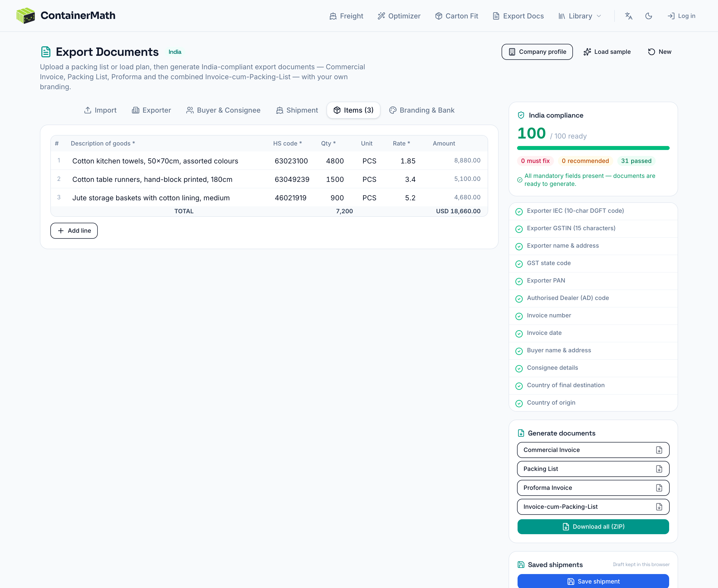Image resolution: width=718 pixels, height=588 pixels.
Task: Select the Items (3) tab
Action: (x=354, y=110)
